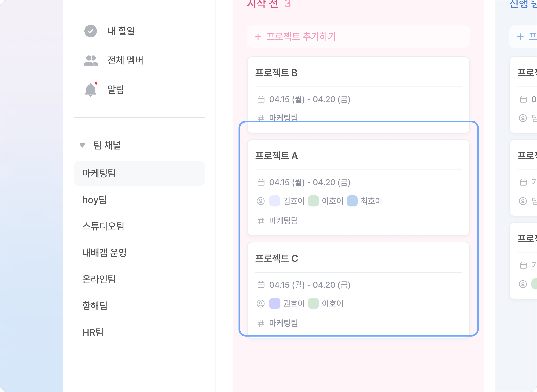537x392 pixels.
Task: Go to the 스튜디오팀 channel
Action: click(103, 226)
